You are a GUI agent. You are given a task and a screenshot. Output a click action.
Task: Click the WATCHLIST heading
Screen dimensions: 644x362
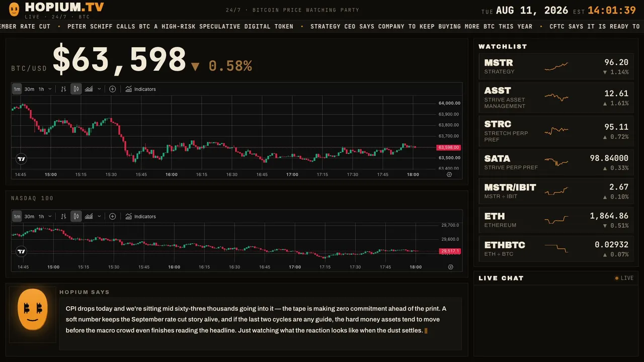(503, 46)
